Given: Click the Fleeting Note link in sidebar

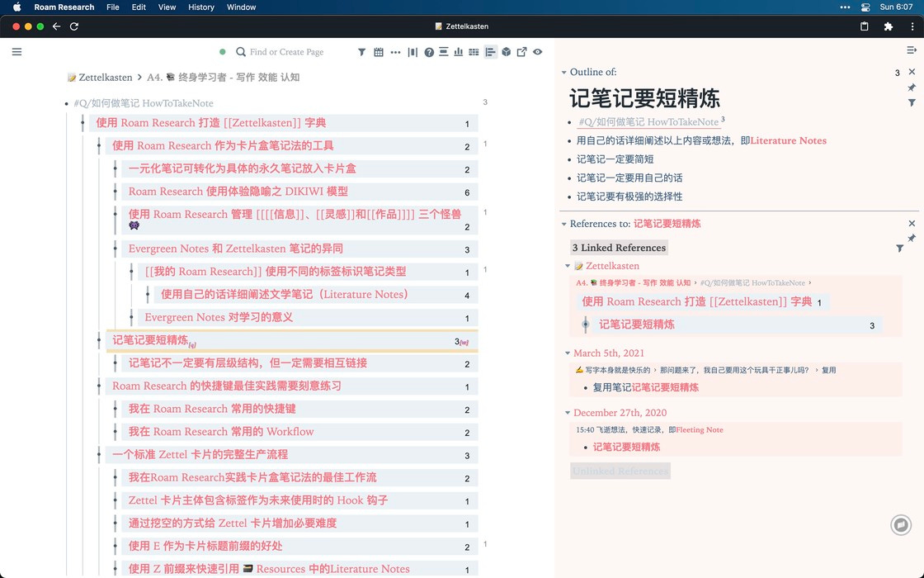Looking at the screenshot, I should (x=700, y=430).
